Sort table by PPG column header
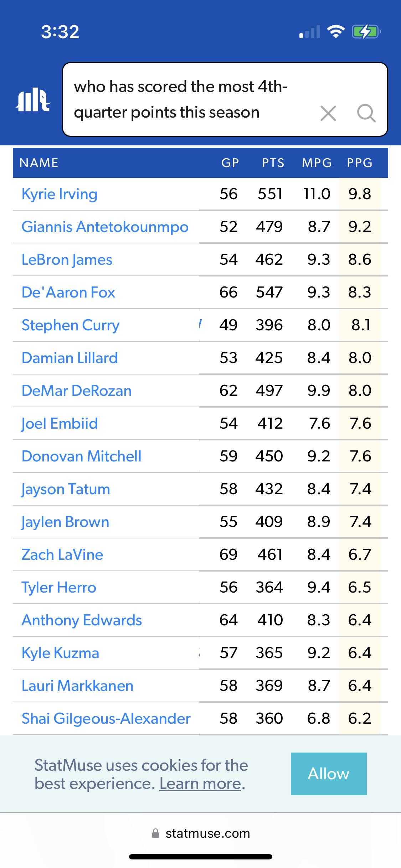Screen dimensions: 401x868 click(x=360, y=163)
